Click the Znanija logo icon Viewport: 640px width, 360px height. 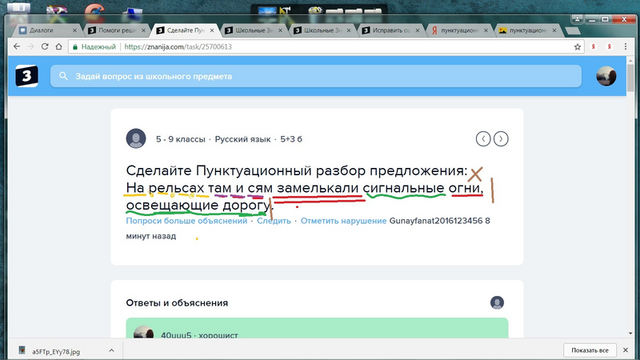pyautogui.click(x=27, y=76)
